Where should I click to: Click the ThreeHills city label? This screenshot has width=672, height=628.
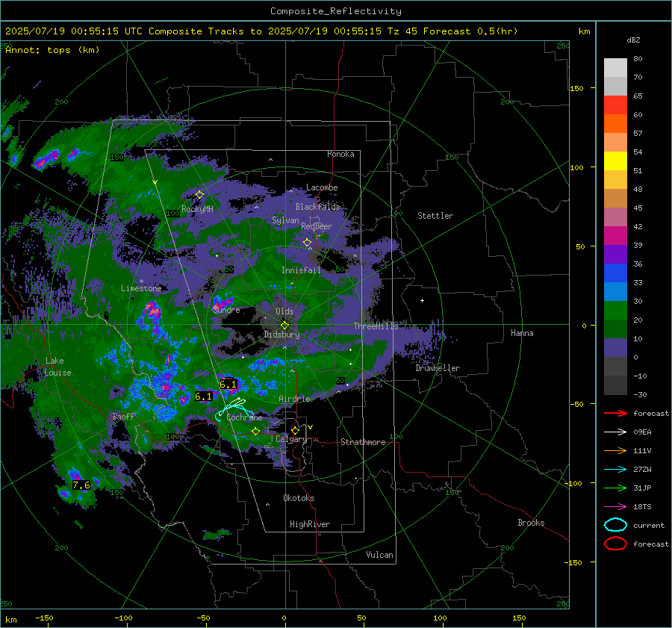(376, 326)
